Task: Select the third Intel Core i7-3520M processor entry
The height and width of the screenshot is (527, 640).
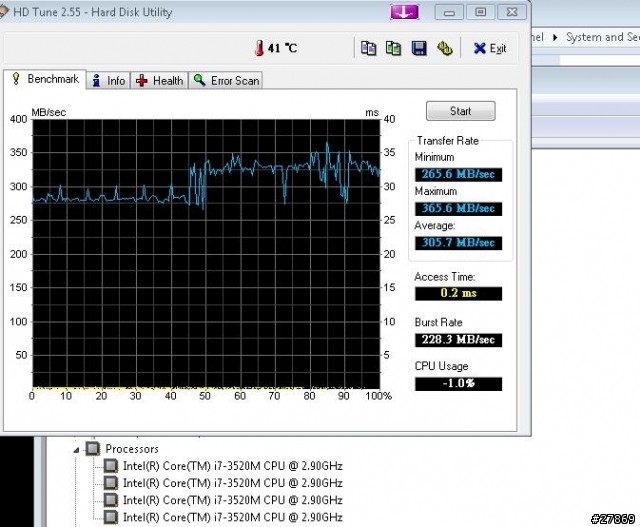Action: (x=233, y=500)
